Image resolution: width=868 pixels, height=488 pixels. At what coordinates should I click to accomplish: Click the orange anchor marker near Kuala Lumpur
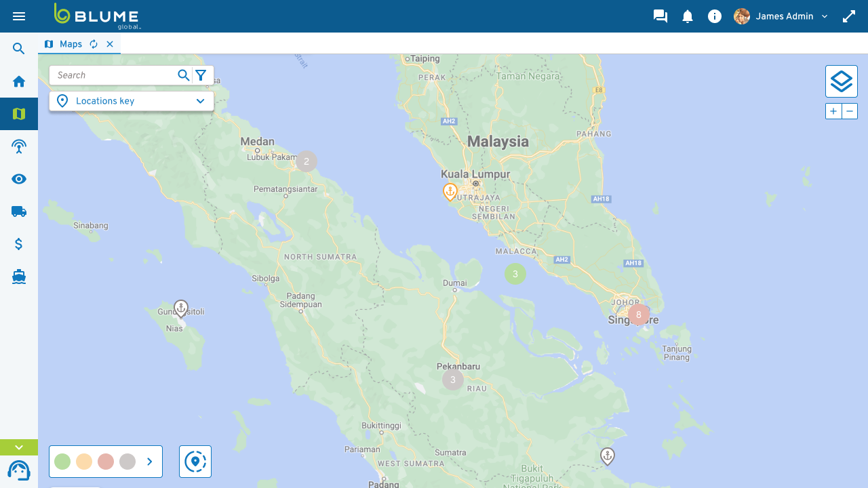click(x=450, y=192)
